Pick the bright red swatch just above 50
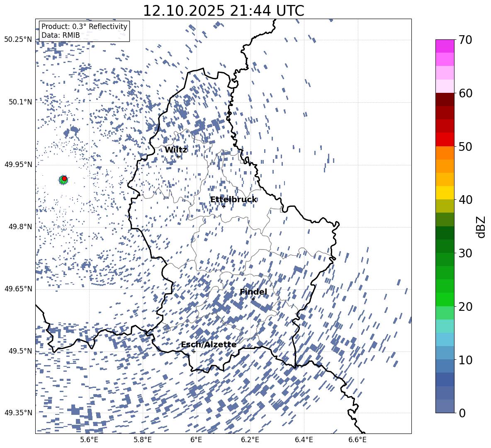Screen dimensions: 491x448 click(x=445, y=140)
